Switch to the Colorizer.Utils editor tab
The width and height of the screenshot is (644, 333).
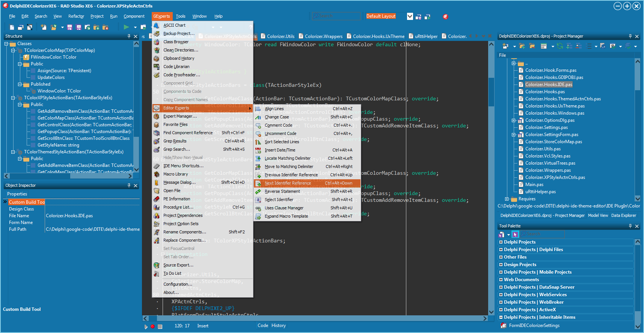(278, 36)
